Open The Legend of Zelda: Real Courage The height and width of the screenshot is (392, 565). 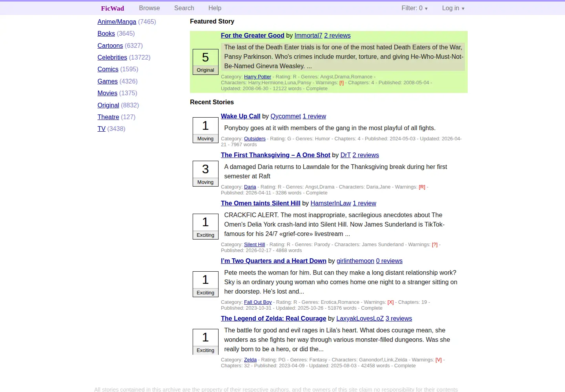point(273,319)
